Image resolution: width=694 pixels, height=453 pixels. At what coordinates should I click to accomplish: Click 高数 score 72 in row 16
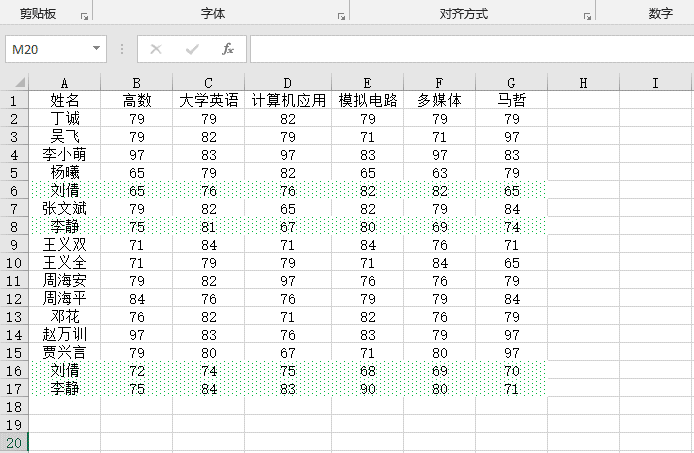click(137, 371)
